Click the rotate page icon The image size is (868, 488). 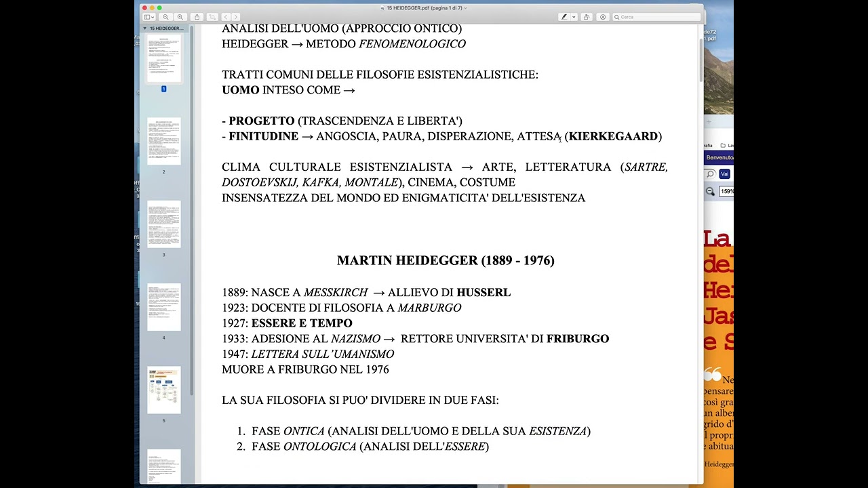pyautogui.click(x=587, y=17)
